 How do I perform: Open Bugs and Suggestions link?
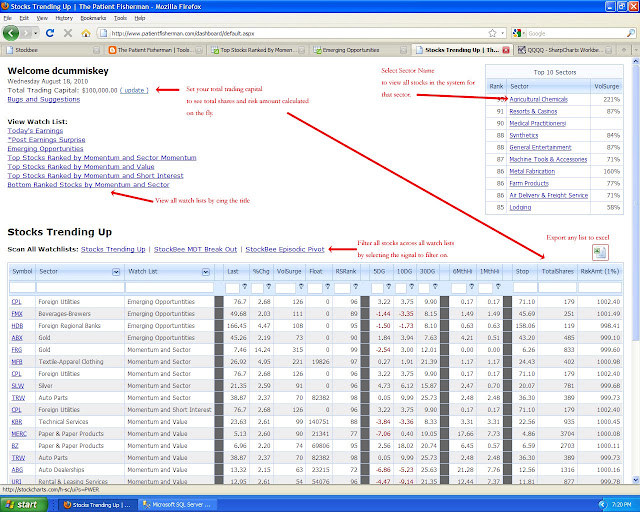[x=44, y=99]
